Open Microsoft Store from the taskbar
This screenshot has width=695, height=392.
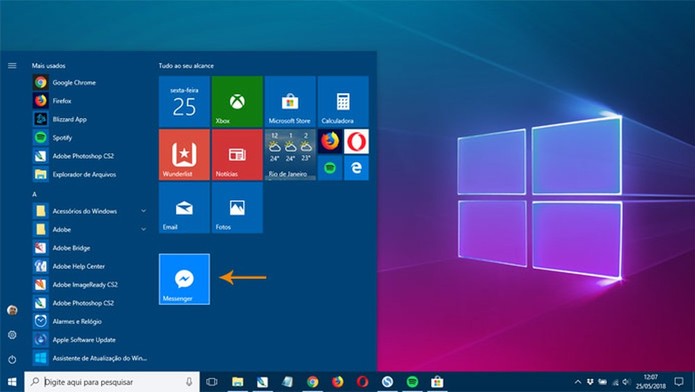click(x=437, y=382)
